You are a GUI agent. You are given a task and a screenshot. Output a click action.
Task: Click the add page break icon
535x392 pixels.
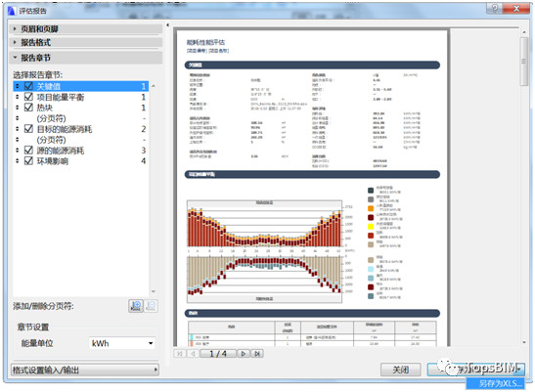pos(136,306)
